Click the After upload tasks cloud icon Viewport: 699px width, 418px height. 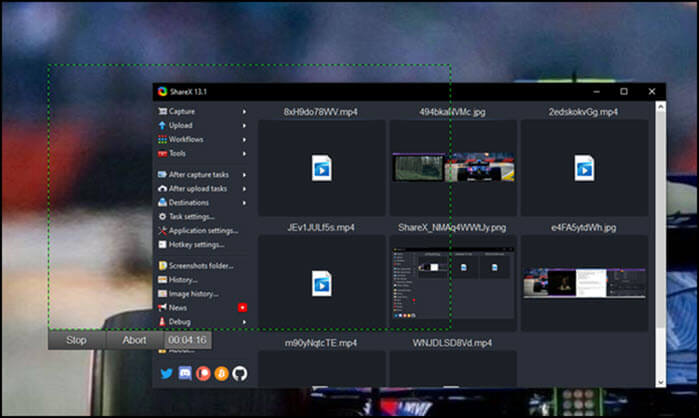163,189
